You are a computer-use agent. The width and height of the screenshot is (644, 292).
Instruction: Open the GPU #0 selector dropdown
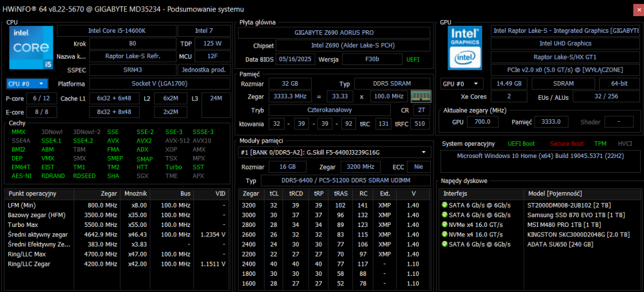pos(462,84)
